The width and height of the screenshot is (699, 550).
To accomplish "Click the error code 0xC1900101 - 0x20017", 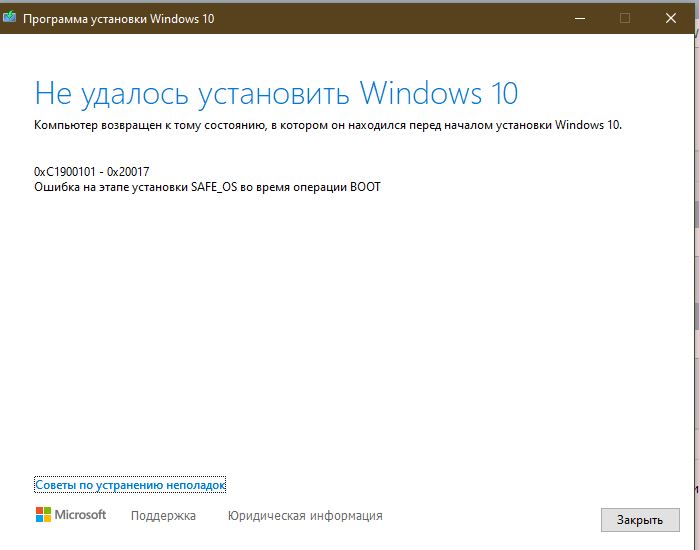I will (x=92, y=172).
